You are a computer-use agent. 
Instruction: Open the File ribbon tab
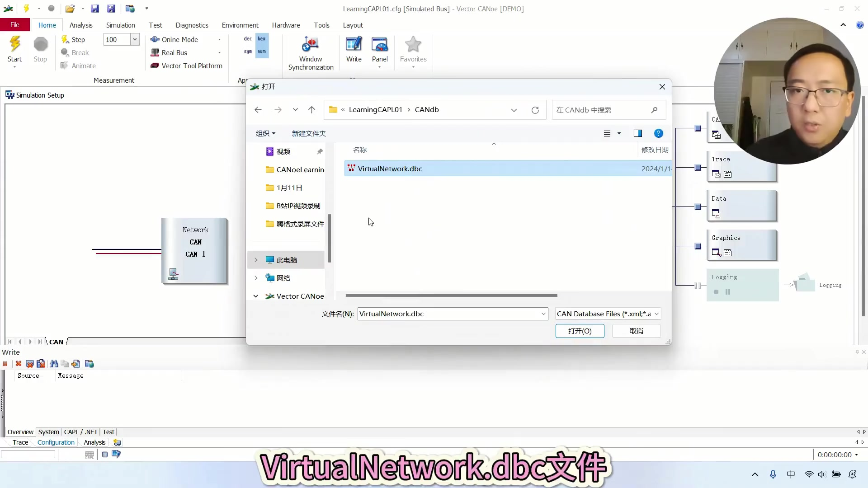point(15,25)
